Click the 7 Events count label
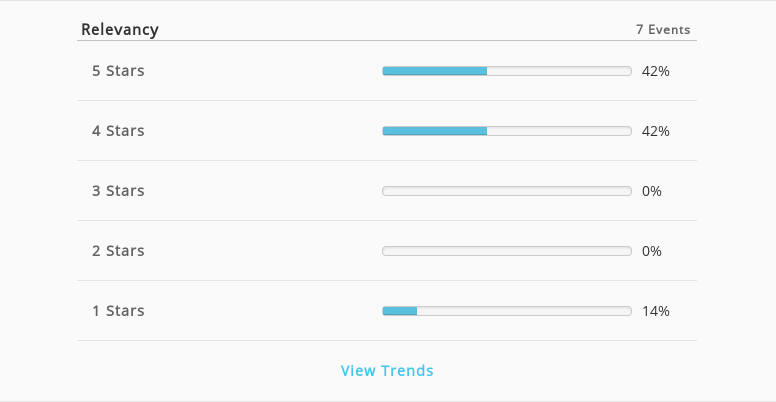Screen dimensions: 776x402 pyautogui.click(x=663, y=29)
